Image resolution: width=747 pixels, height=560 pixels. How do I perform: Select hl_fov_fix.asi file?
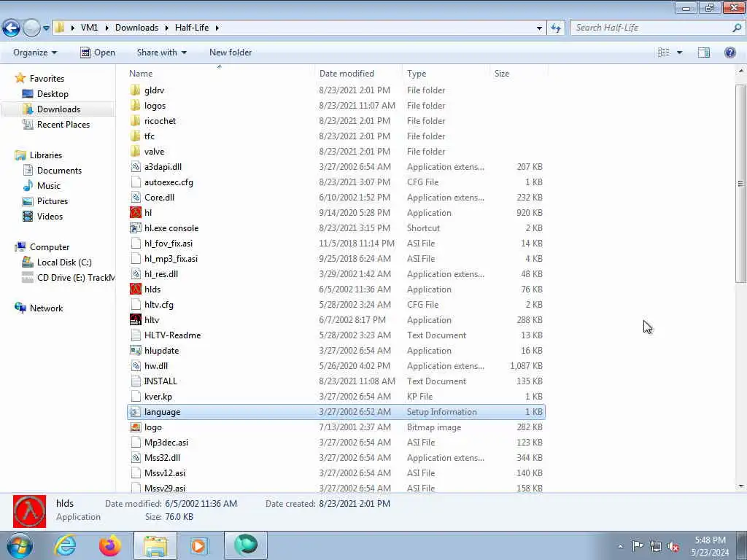tap(169, 244)
